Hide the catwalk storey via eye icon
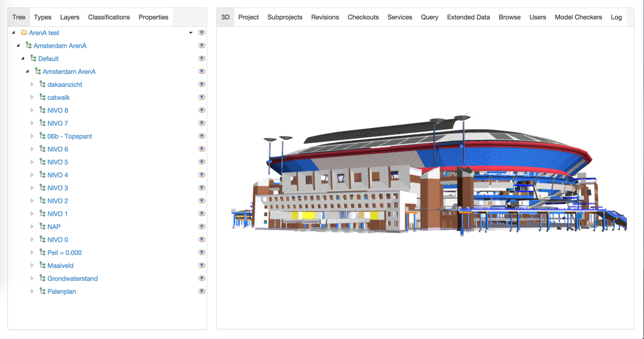The height and width of the screenshot is (339, 644). [202, 97]
